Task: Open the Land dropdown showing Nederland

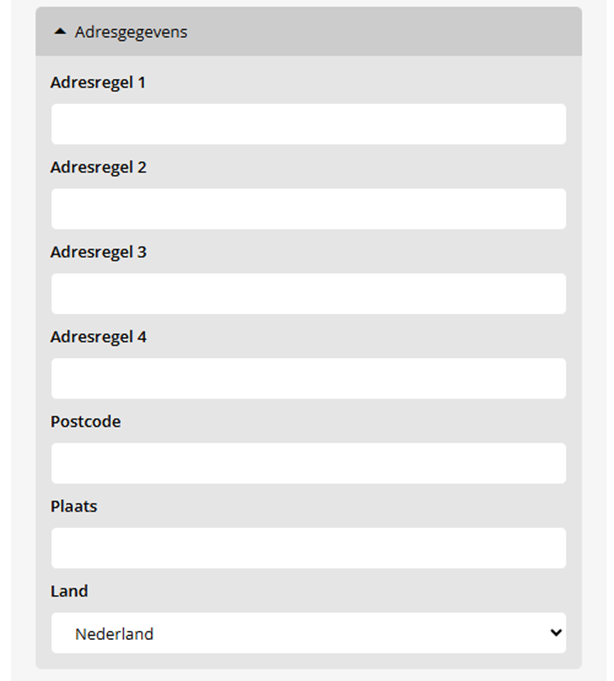Action: [x=308, y=633]
